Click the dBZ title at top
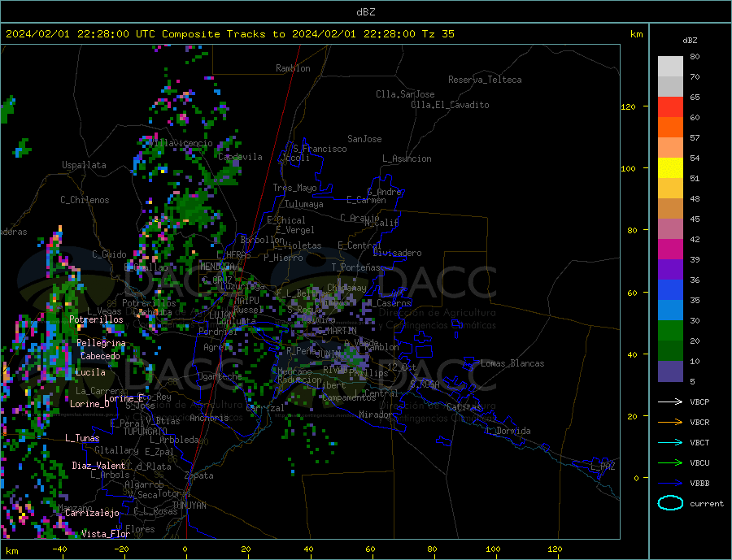 365,12
